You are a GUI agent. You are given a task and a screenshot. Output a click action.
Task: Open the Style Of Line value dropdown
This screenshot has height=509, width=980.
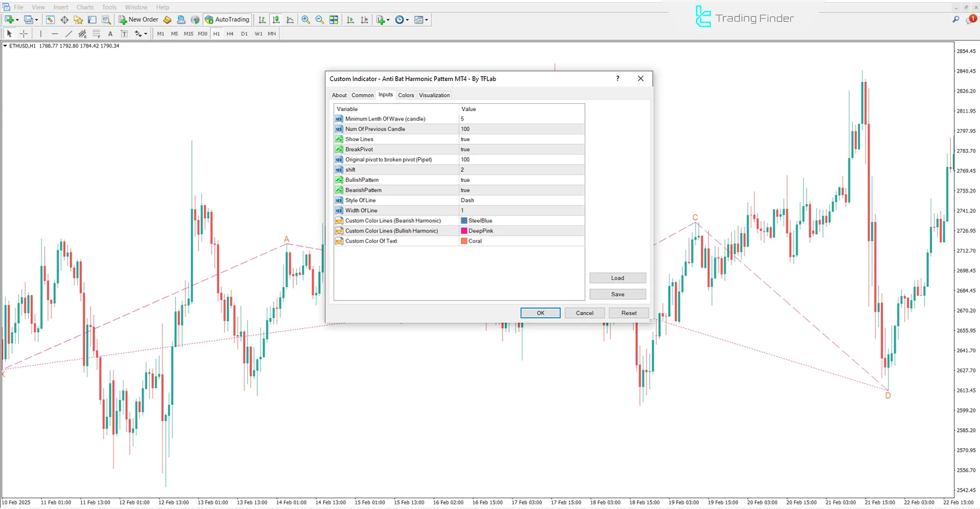coord(521,200)
